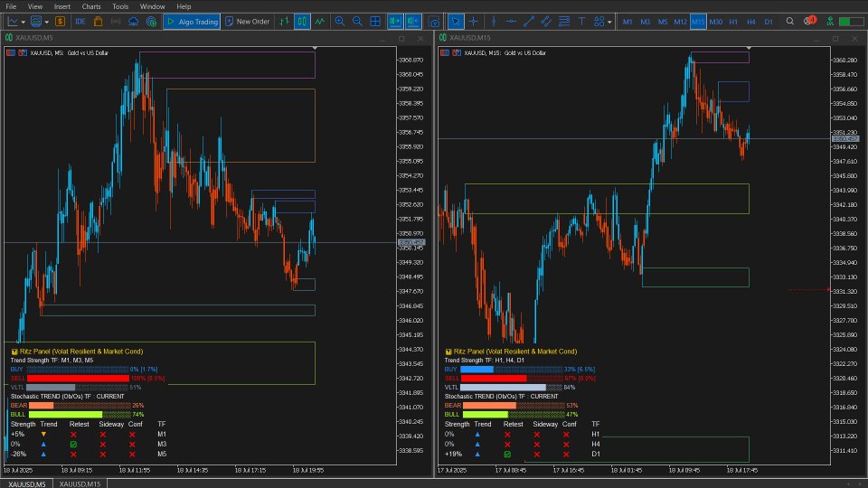Open the Charts menu
868x488 pixels.
pos(91,6)
